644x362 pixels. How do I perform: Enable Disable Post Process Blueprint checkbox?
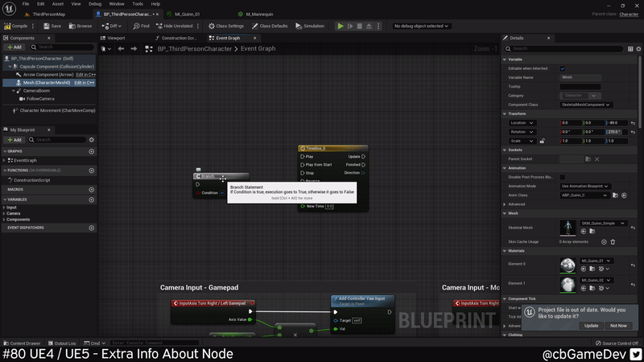563,177
